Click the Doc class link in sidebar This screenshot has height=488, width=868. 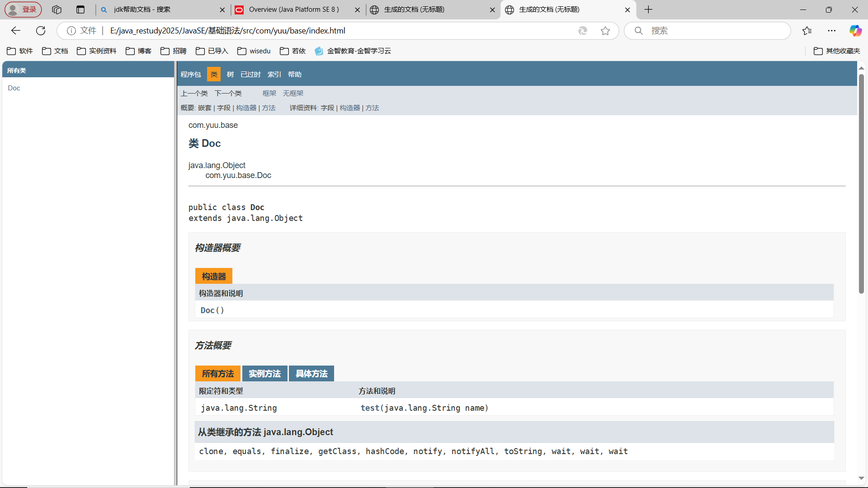point(14,88)
